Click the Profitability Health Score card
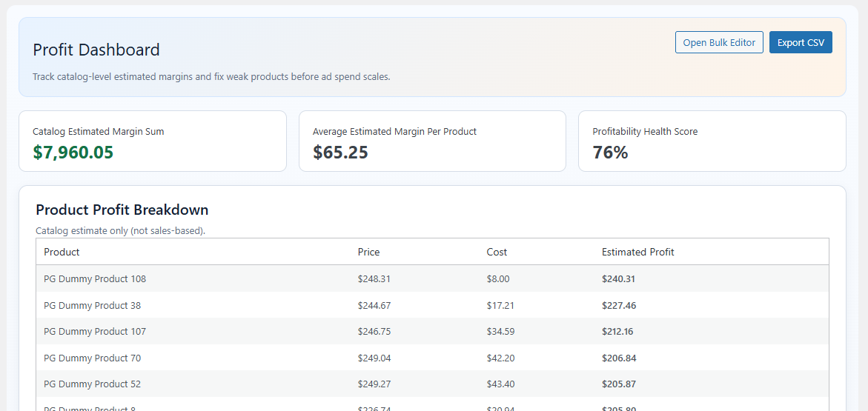The width and height of the screenshot is (868, 411). 712,141
